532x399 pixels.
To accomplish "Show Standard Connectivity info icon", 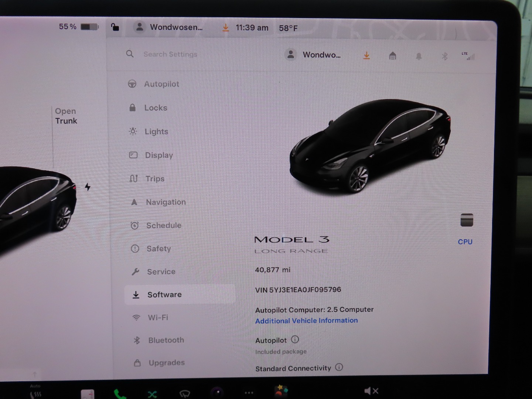I will click(x=339, y=367).
